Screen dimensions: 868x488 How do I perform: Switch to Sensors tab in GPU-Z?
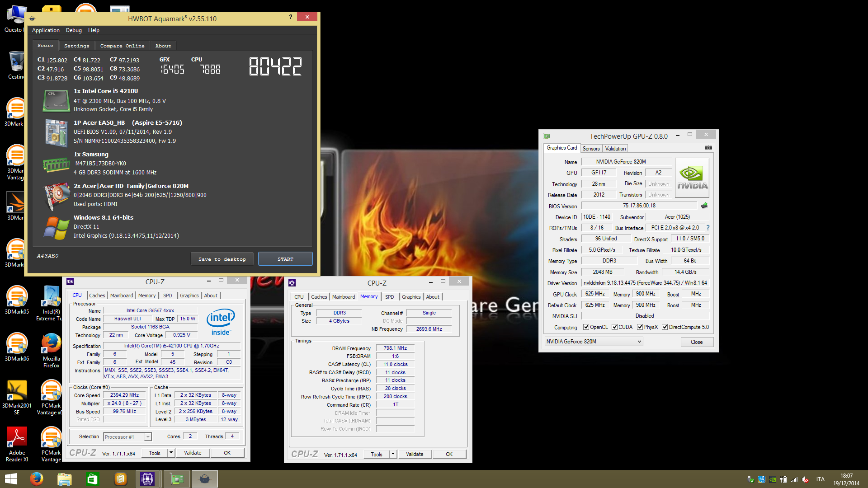point(591,149)
